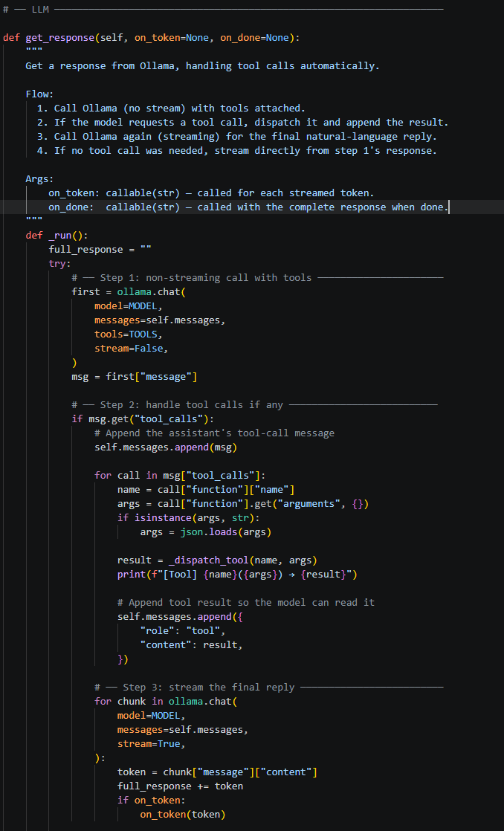Click the 'on_token(token)' call

point(183,815)
